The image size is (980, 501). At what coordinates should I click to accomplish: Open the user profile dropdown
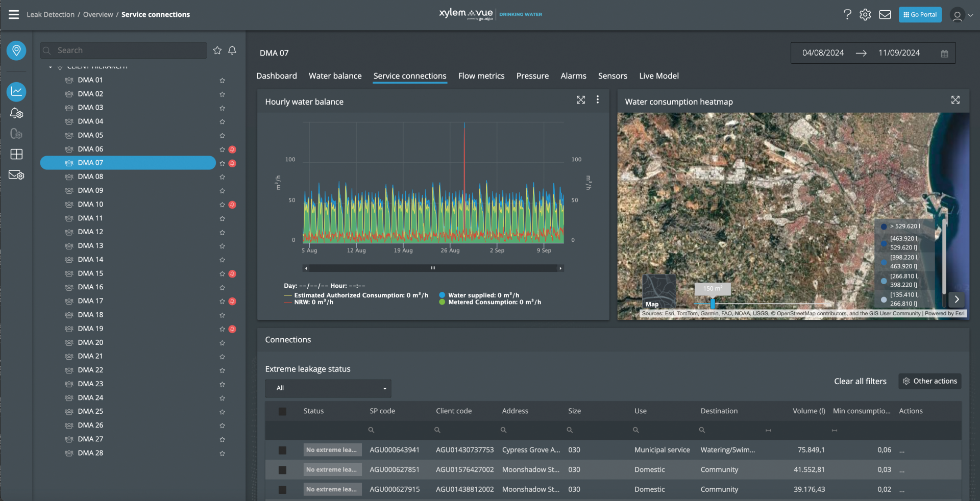962,15
